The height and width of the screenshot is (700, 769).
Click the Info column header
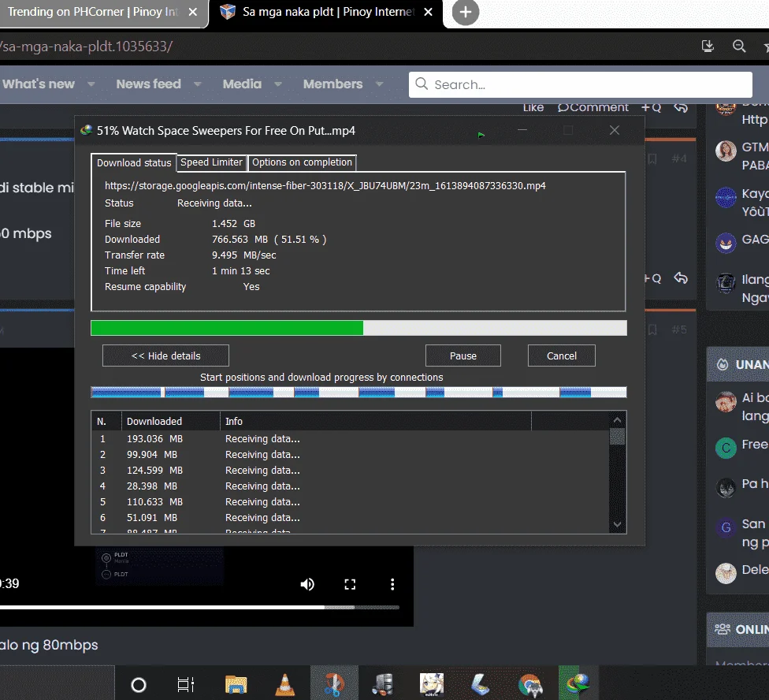click(x=375, y=421)
